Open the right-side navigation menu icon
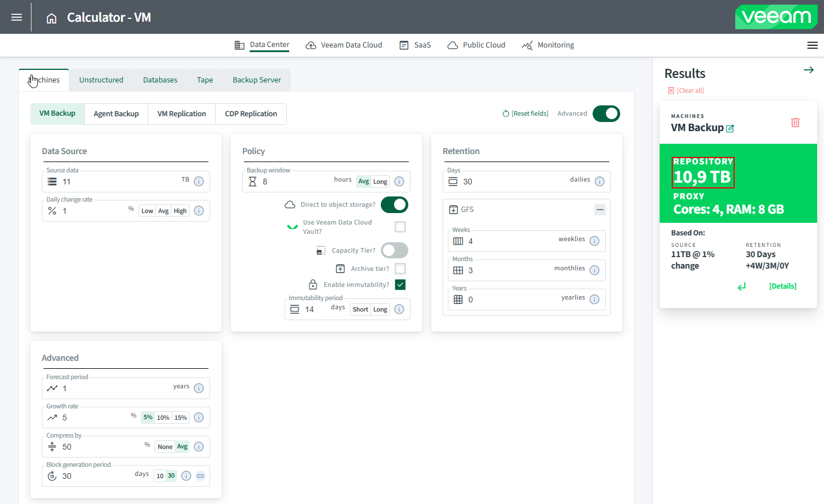Image resolution: width=824 pixels, height=504 pixels. [x=812, y=45]
